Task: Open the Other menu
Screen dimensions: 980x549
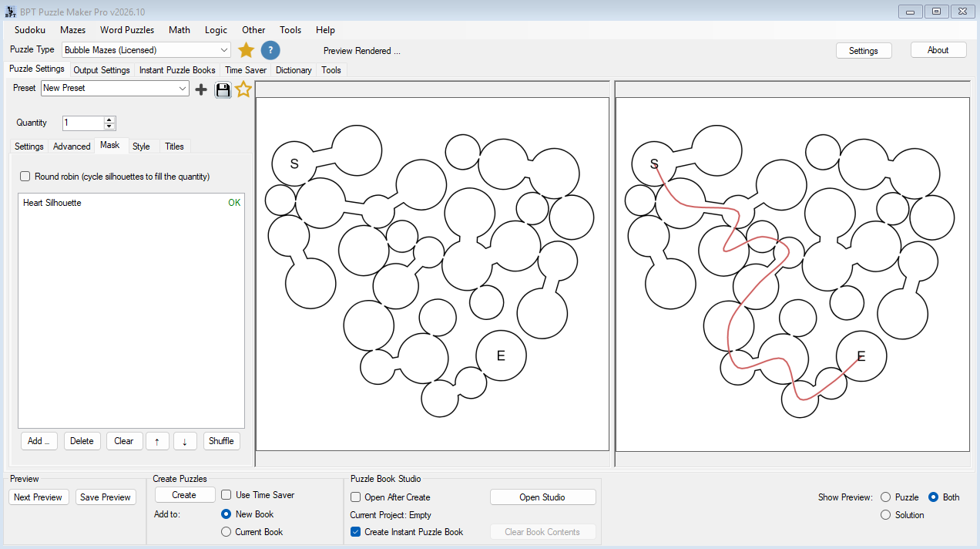Action: 253,30
